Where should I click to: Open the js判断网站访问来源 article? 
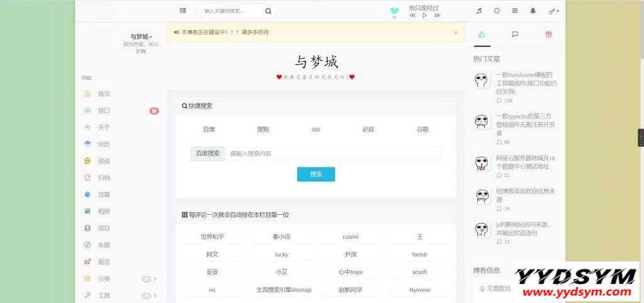[524, 229]
